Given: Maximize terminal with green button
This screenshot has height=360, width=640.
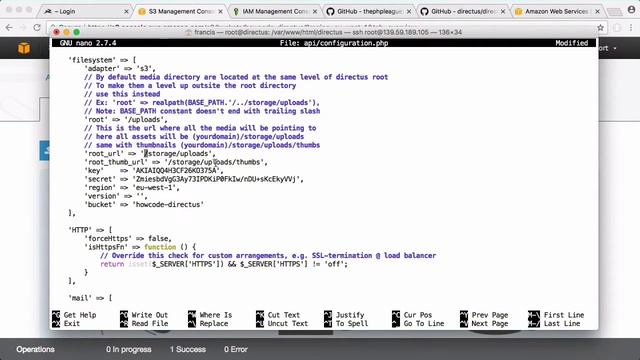Looking at the screenshot, I should (76, 32).
